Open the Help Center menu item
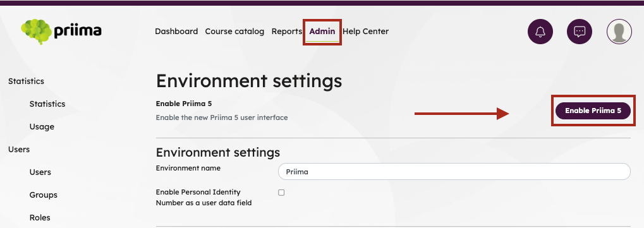Viewport: 644px width, 228px height. click(365, 31)
